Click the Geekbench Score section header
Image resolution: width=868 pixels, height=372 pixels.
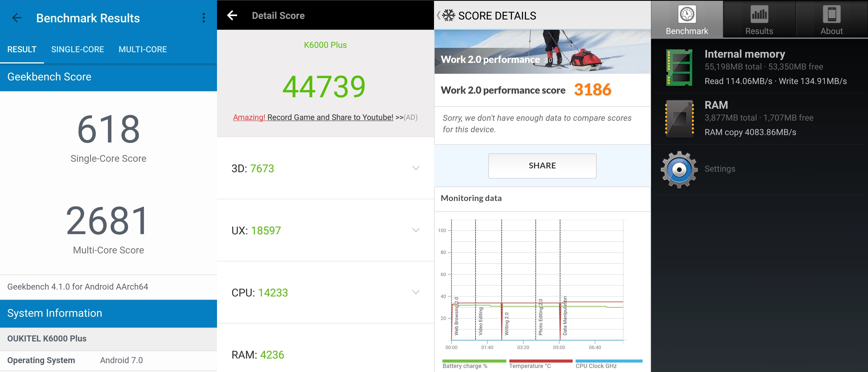click(x=108, y=77)
